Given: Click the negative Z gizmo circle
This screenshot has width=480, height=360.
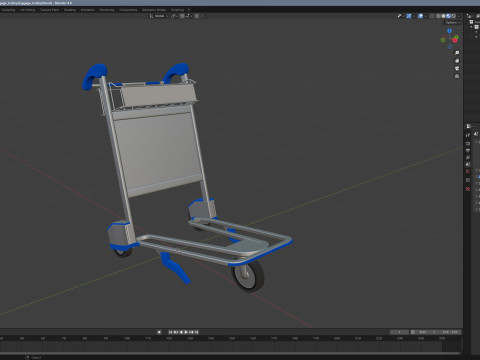Looking at the screenshot, I should coord(450,47).
